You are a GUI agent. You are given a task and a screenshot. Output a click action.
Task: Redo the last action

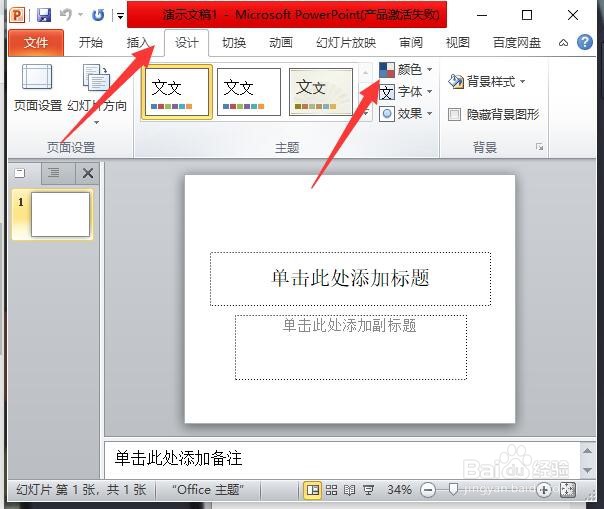[x=98, y=15]
